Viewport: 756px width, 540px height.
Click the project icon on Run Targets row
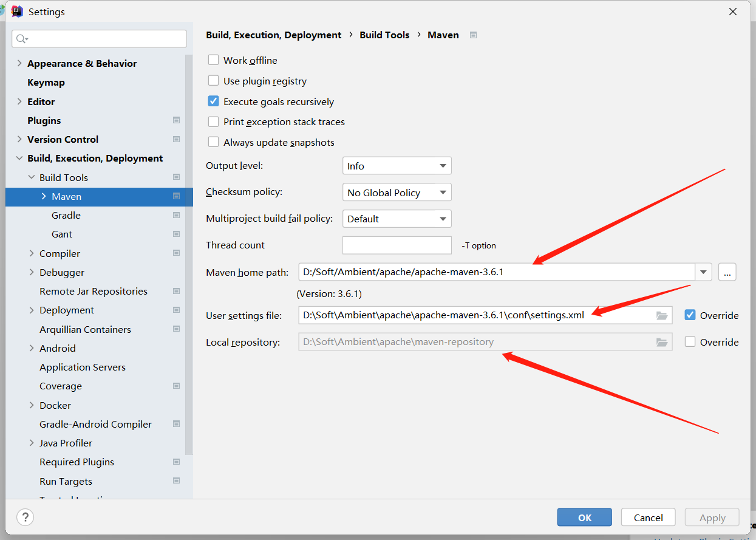[x=176, y=481]
